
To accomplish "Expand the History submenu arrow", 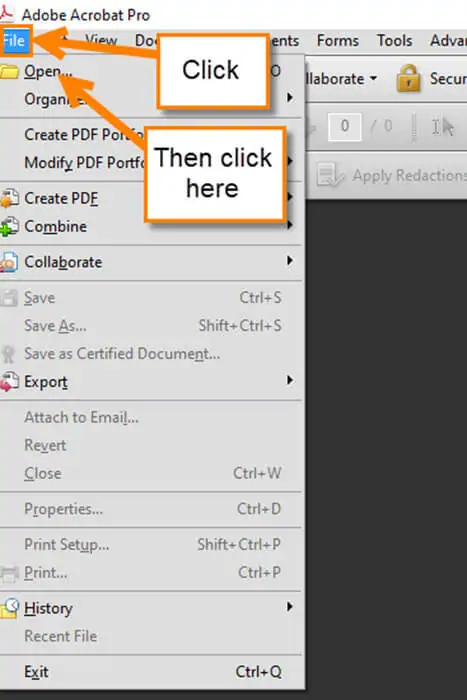I will click(290, 607).
